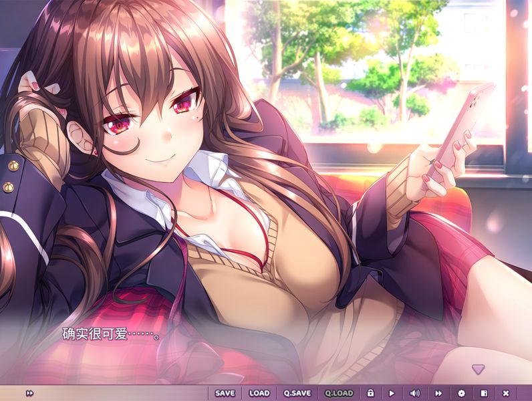Click the fast-forward icon at bottom-left corner
Image resolution: width=532 pixels, height=401 pixels.
coord(29,393)
